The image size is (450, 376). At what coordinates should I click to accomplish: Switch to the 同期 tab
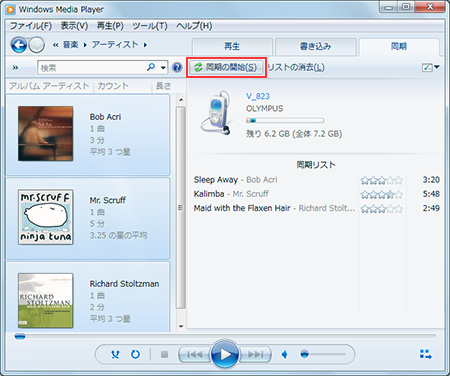click(399, 47)
